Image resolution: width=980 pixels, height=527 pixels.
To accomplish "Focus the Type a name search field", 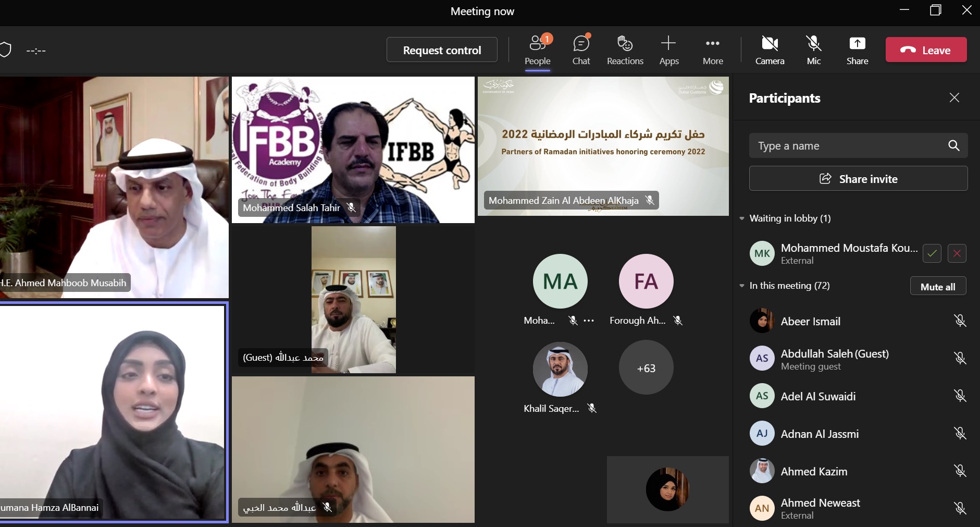I will pyautogui.click(x=858, y=145).
